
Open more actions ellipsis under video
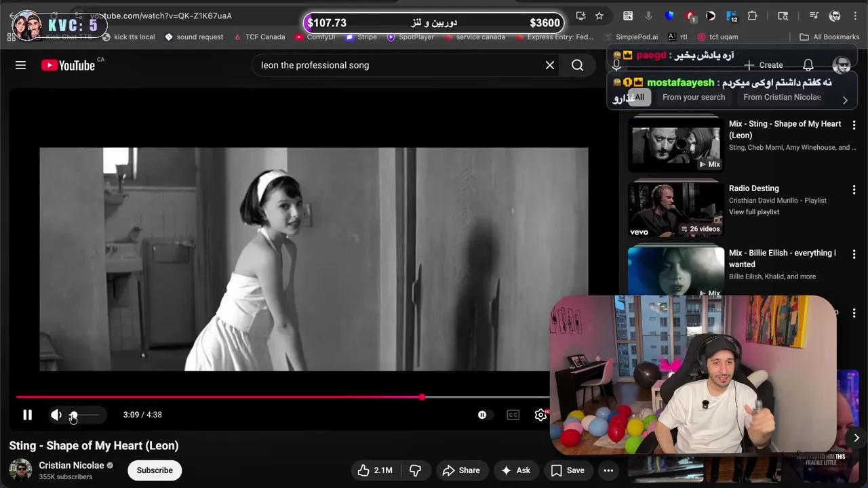(x=608, y=470)
